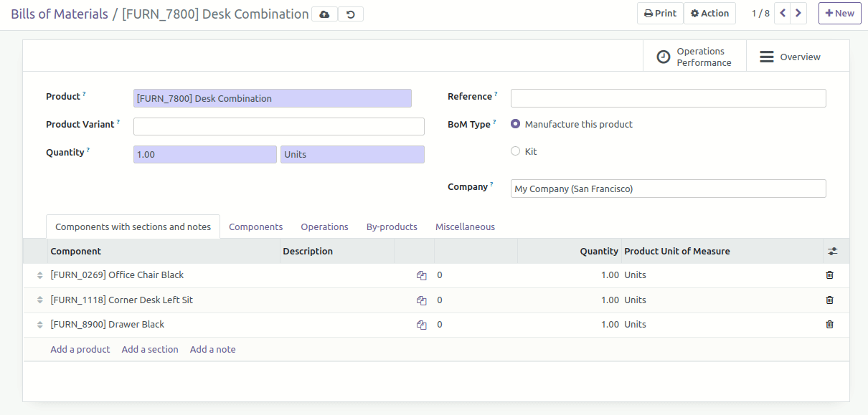Screen dimensions: 868x415
Task: Switch to the By-products tab
Action: coord(392,226)
